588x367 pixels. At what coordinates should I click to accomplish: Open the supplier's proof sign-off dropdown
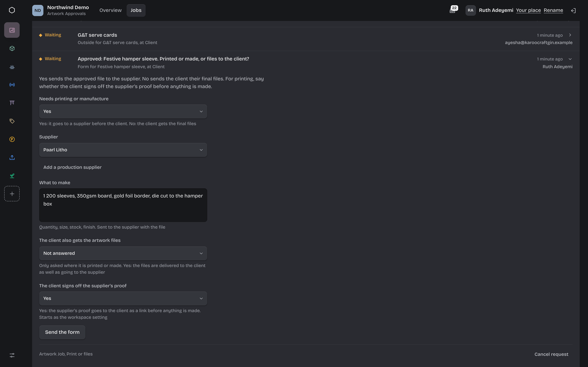tap(123, 298)
